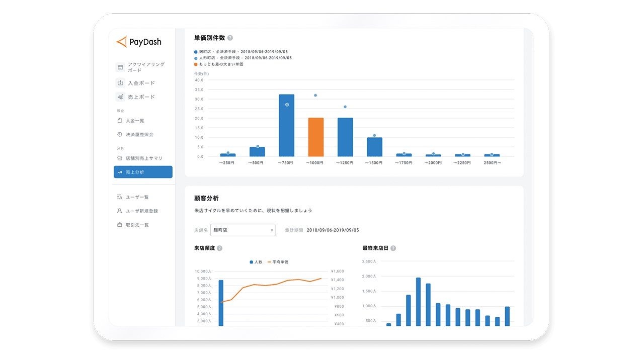Click the 売上分析 trend icon

(x=120, y=172)
